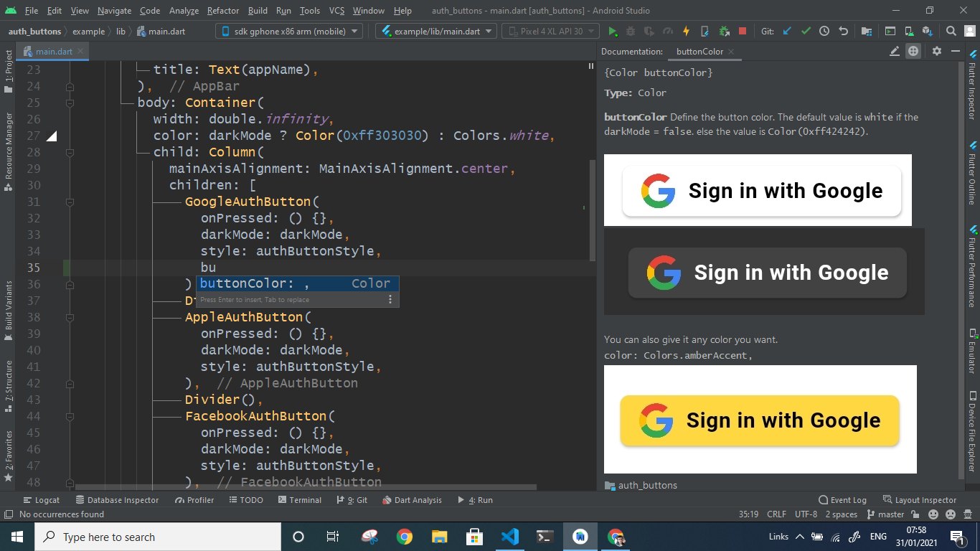
Task: Click the Profiler gauge icon in toolbar
Action: (668, 32)
